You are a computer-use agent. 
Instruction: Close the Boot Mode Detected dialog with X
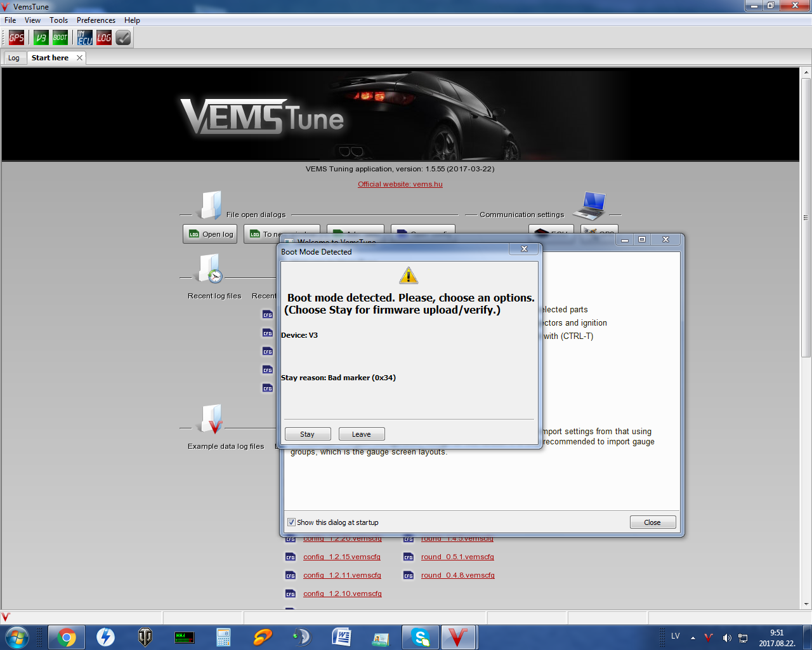525,249
